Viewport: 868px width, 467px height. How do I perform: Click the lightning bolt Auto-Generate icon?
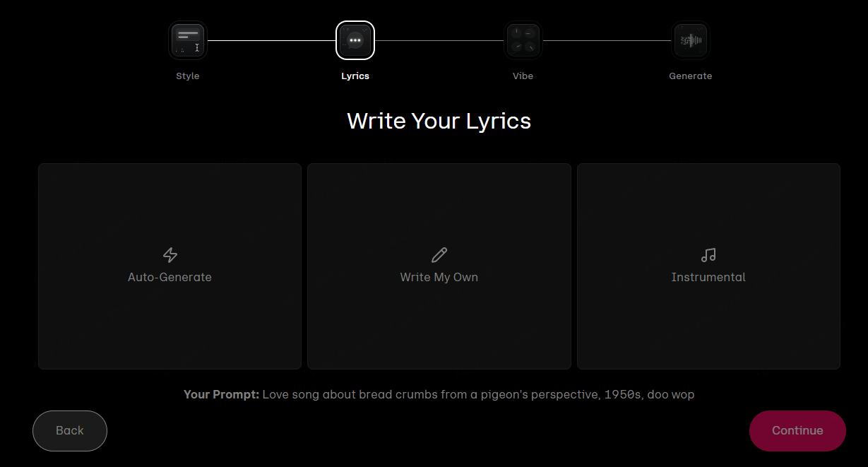coord(170,255)
